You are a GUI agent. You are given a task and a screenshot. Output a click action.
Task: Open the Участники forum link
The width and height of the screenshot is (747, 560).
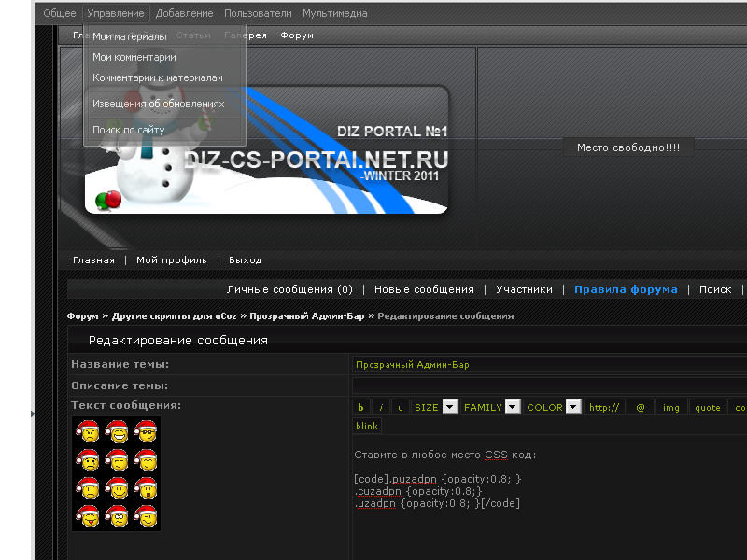524,289
